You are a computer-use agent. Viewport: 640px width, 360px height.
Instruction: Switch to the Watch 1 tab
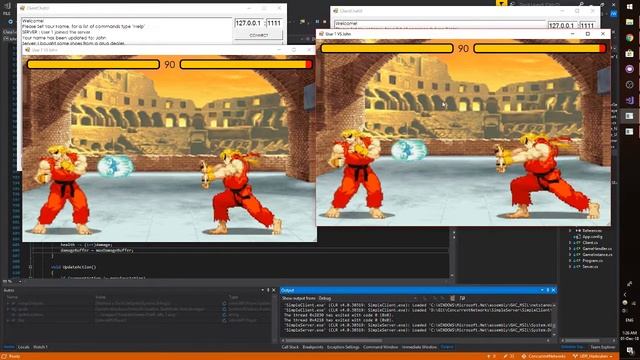click(40, 347)
